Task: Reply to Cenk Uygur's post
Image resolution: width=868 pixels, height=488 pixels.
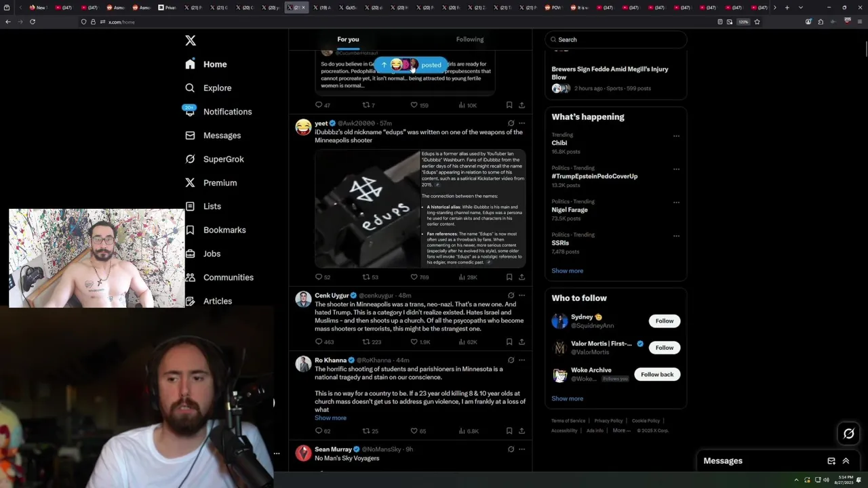Action: [319, 342]
